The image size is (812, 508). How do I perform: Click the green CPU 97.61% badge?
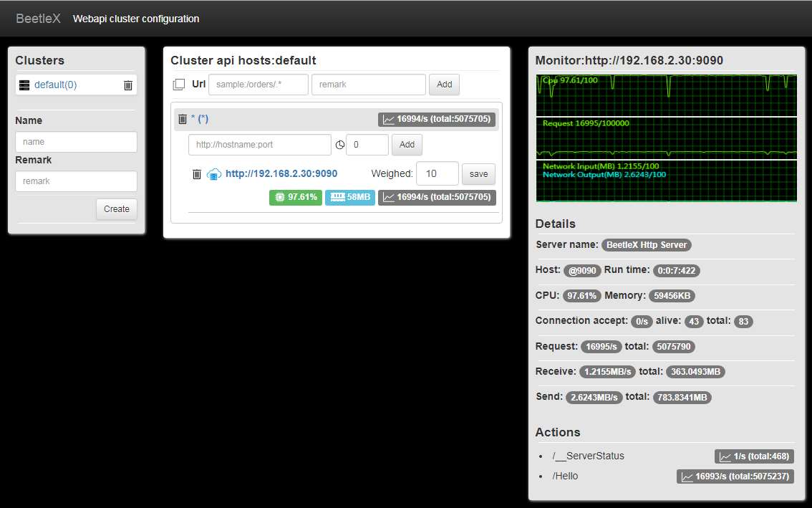pyautogui.click(x=296, y=198)
